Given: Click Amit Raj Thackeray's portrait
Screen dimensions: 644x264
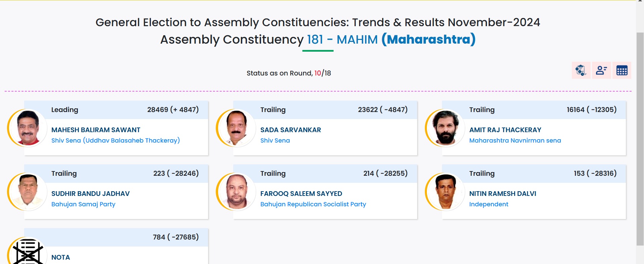Looking at the screenshot, I should click(x=446, y=128).
